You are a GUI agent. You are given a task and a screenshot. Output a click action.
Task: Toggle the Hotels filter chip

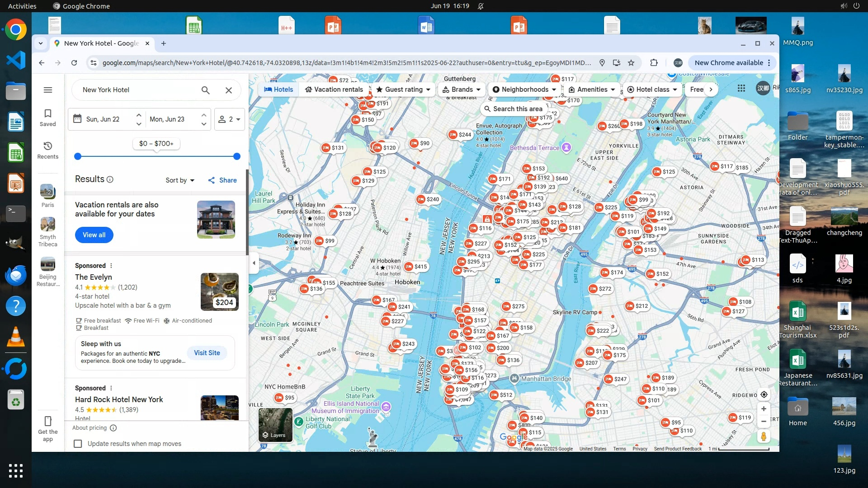[278, 89]
